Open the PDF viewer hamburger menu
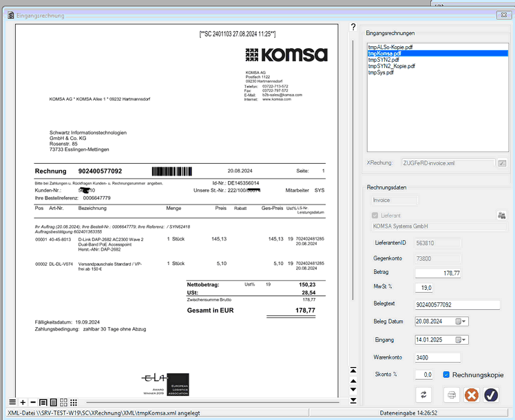This screenshot has width=515, height=420. tap(12, 402)
